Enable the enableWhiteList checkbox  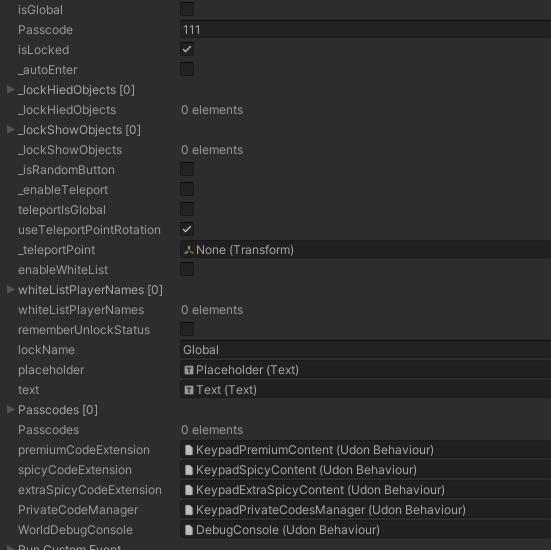187,270
